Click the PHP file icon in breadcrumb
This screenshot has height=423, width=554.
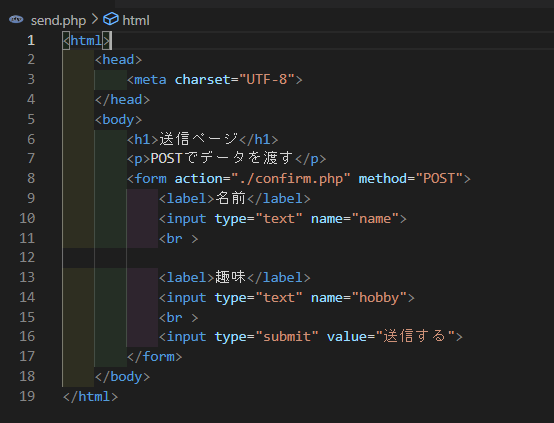16,19
